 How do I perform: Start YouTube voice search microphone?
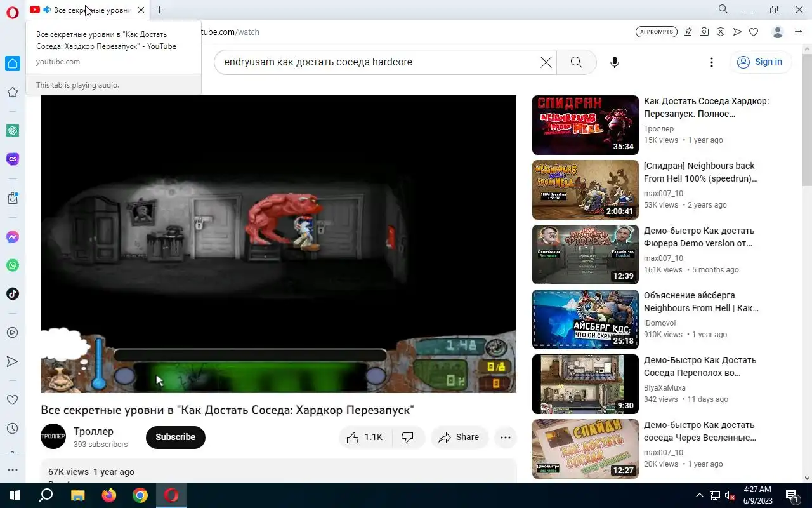pyautogui.click(x=614, y=62)
